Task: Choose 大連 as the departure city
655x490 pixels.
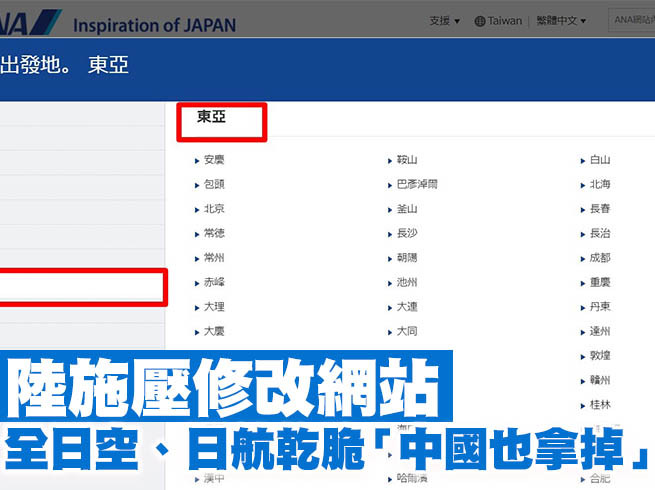Action: [x=407, y=307]
